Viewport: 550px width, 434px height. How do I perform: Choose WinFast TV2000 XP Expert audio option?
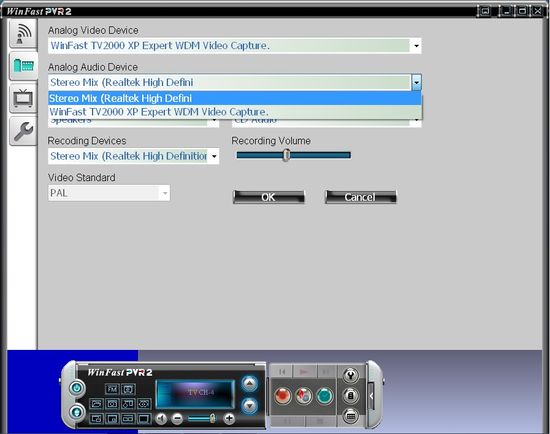235,112
